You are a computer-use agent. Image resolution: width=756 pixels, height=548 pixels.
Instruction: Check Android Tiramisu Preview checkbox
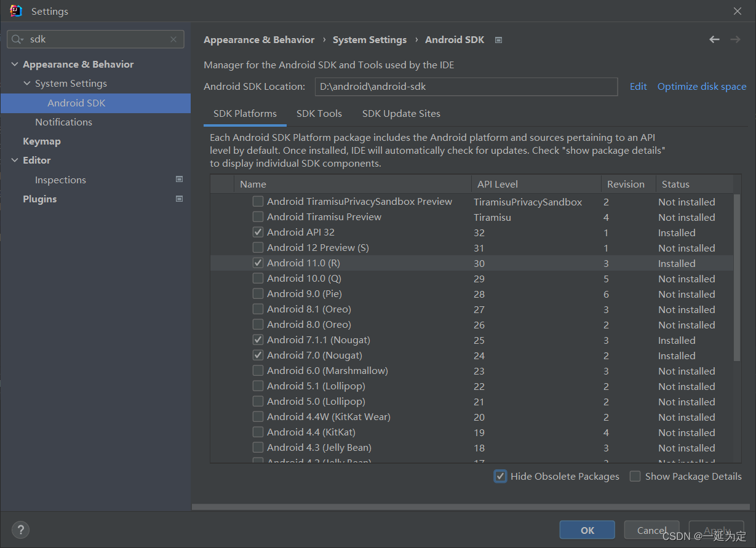[258, 216]
